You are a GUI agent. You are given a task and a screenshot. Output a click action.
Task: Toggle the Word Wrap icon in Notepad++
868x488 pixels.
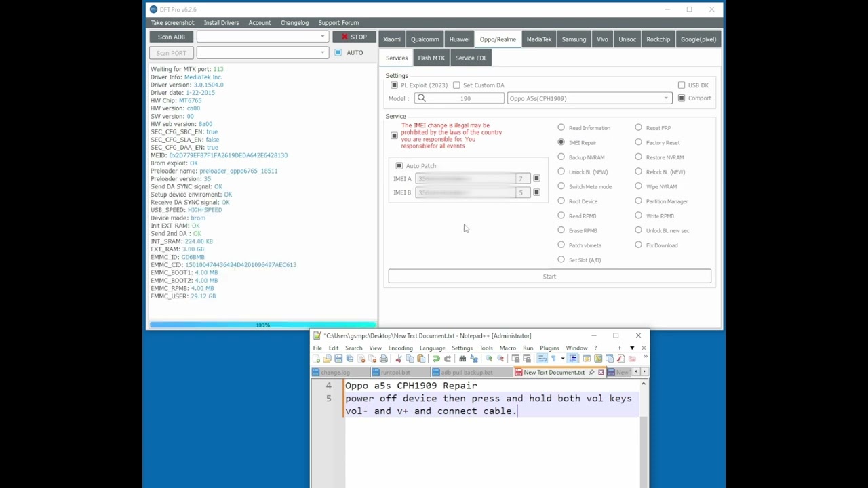point(542,359)
